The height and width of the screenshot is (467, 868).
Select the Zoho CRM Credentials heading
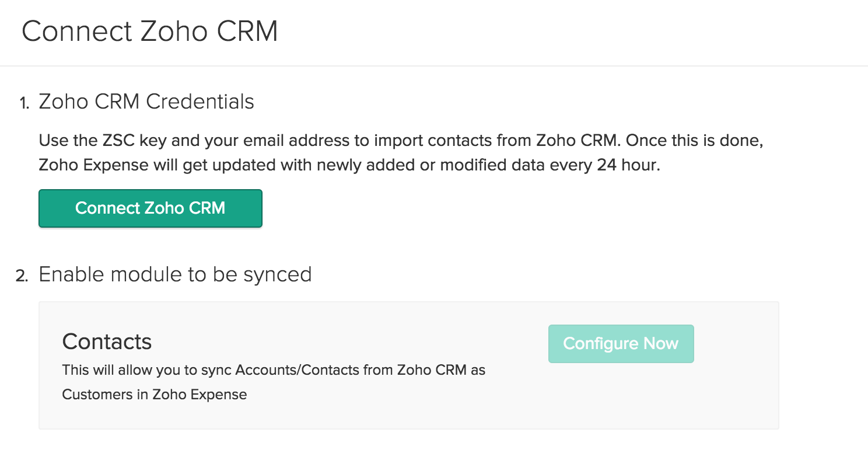[x=146, y=102]
